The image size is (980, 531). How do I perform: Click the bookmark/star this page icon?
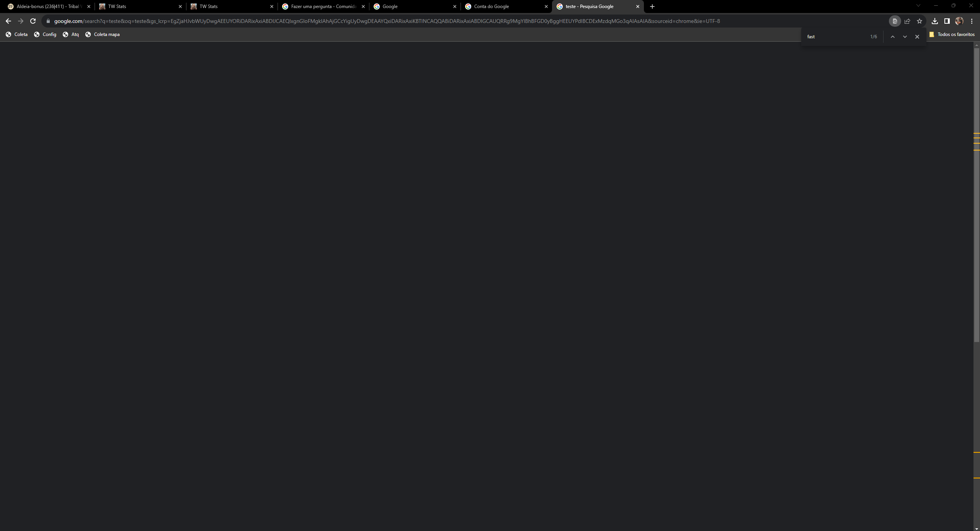tap(919, 21)
